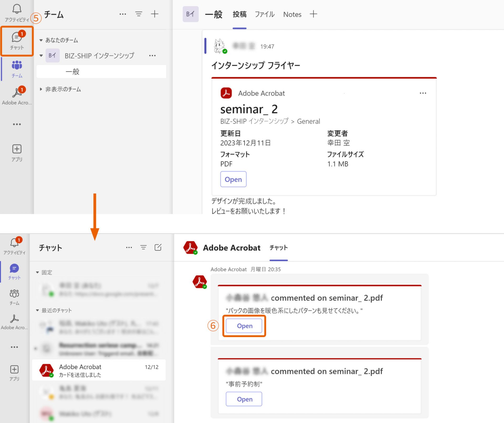Switch to the ファイル tab
This screenshot has width=504, height=423.
[264, 14]
